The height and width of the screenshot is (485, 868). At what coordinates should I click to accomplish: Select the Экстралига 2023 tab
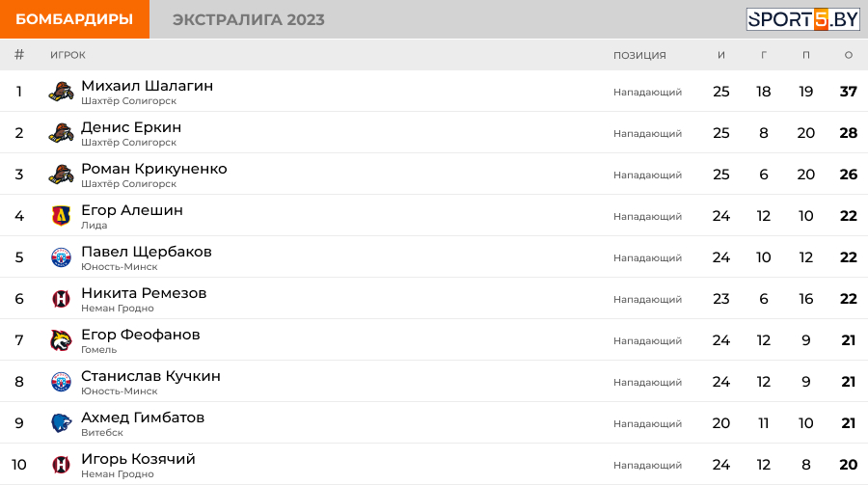[x=249, y=19]
